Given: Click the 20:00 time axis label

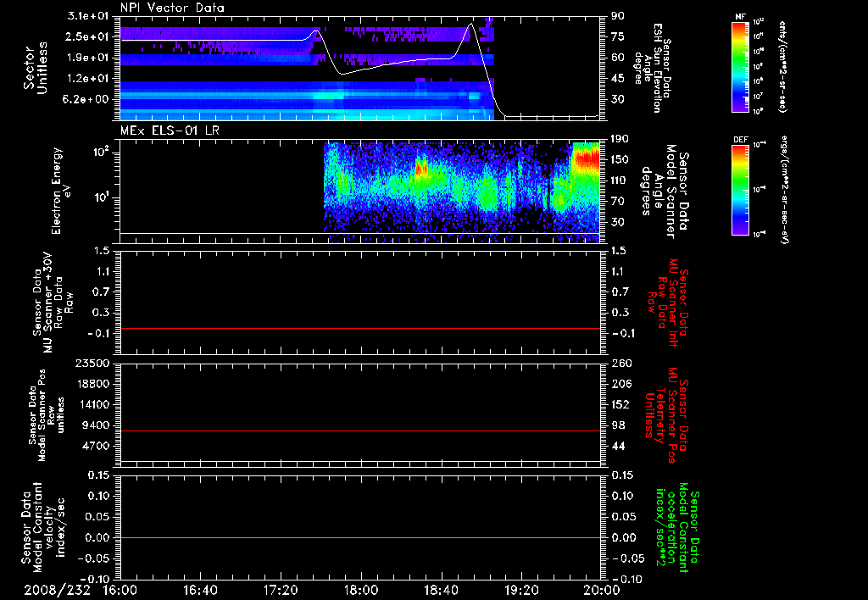Looking at the screenshot, I should click(x=602, y=590).
